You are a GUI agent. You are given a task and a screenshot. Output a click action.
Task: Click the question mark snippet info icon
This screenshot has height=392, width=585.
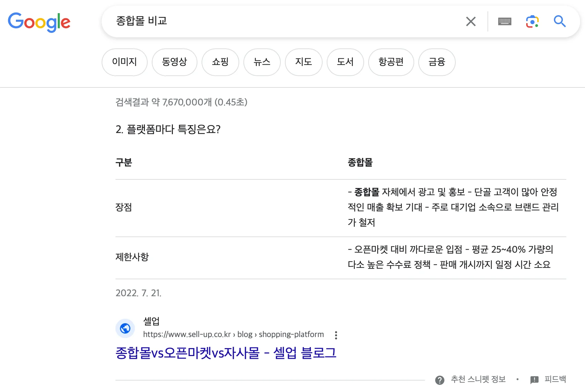coord(439,380)
